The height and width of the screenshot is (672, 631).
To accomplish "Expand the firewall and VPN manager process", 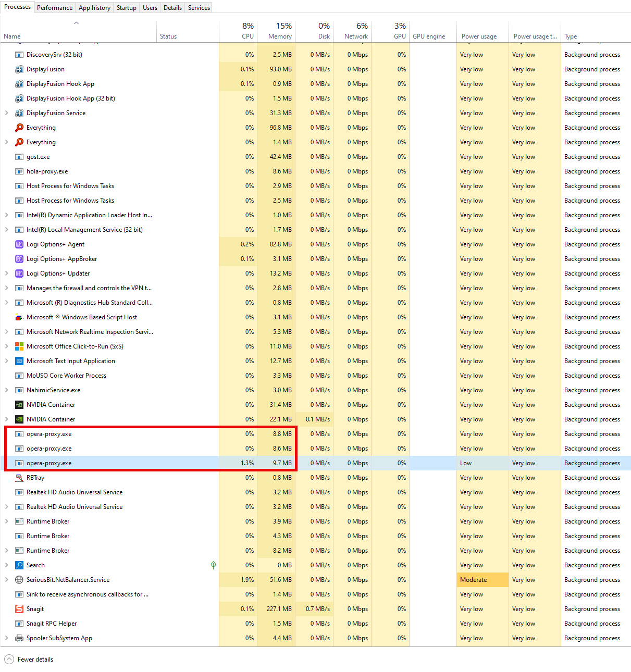I will 6,288.
